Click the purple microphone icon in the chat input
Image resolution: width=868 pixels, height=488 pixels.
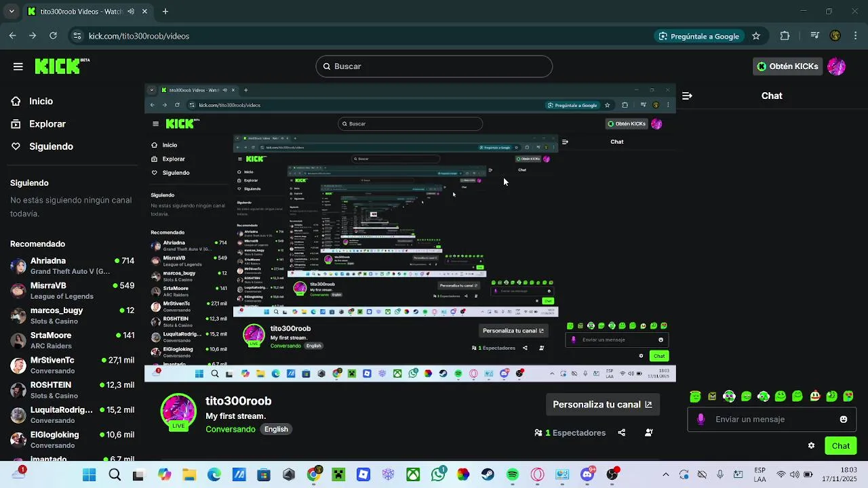(x=701, y=420)
